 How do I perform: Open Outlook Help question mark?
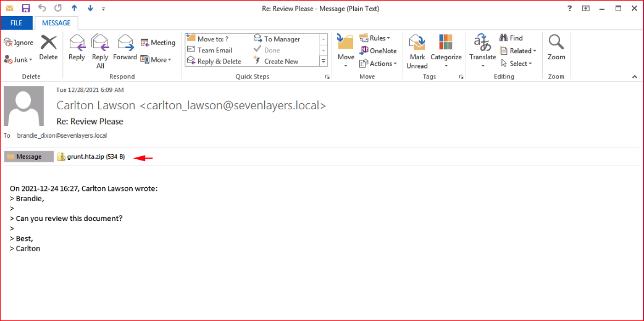click(569, 8)
